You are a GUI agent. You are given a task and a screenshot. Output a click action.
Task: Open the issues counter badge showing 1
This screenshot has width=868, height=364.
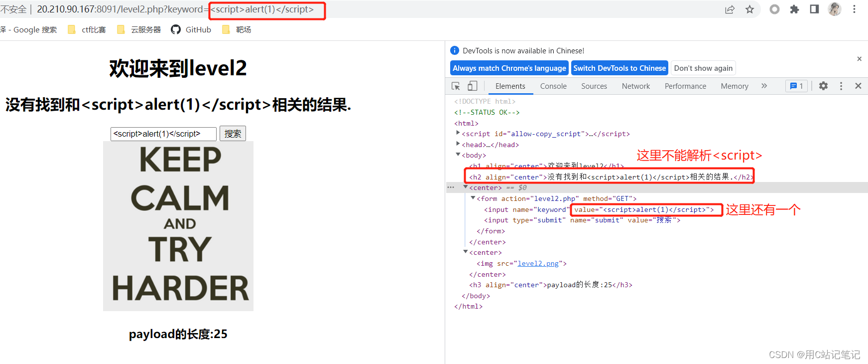[796, 86]
